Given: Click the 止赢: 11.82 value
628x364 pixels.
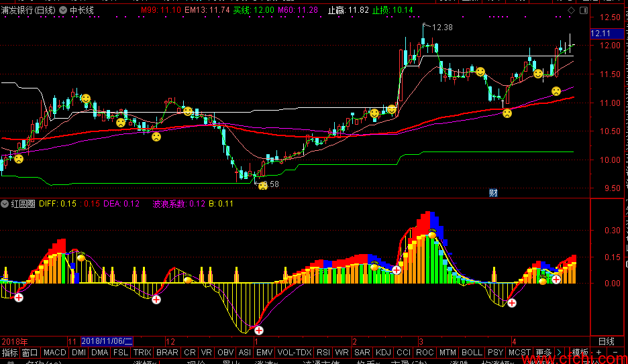Looking at the screenshot, I should (x=348, y=10).
